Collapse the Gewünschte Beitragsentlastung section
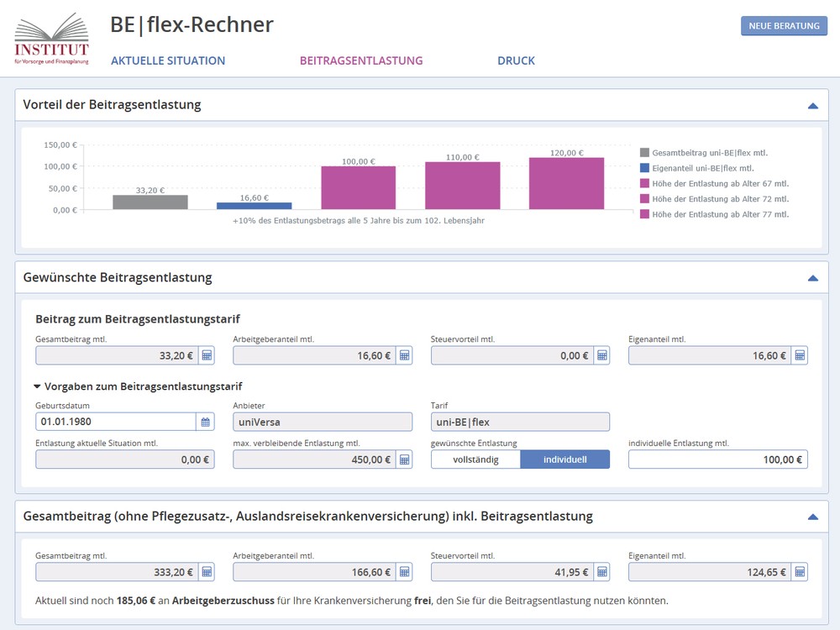The image size is (840, 630). pos(812,276)
